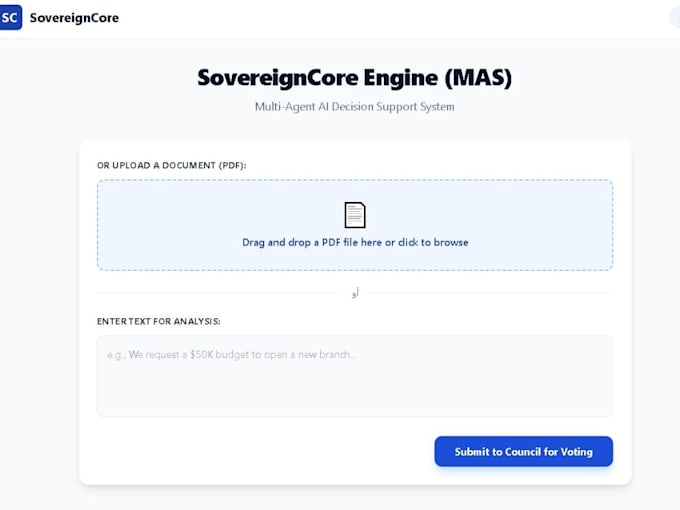Image resolution: width=680 pixels, height=510 pixels.
Task: Click the 'Engine' word in main heading
Action: 401,78
